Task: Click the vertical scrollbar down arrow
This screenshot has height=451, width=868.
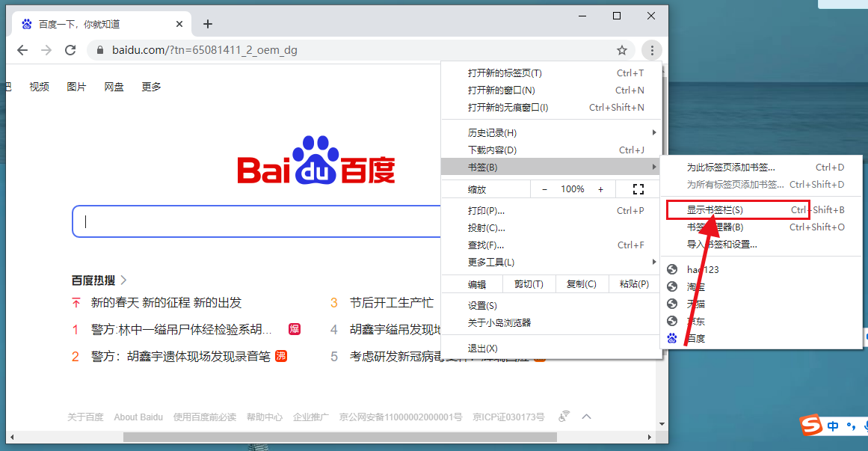Action: point(662,424)
